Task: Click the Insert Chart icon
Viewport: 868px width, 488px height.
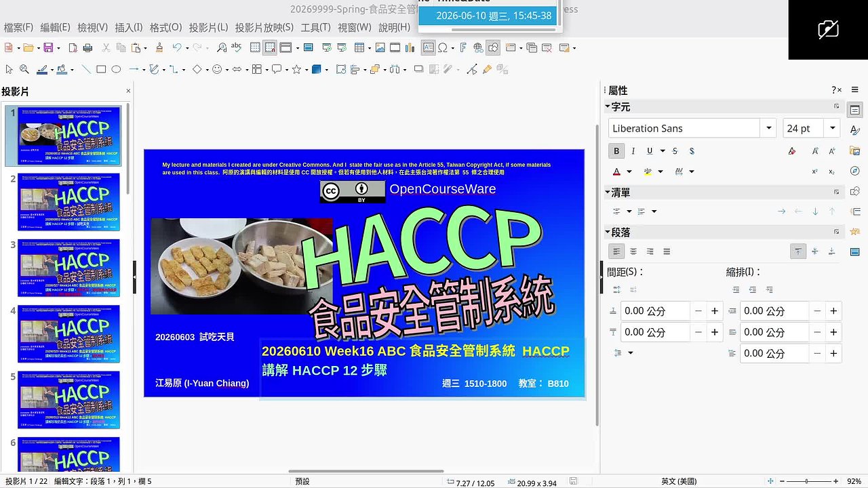Action: pyautogui.click(x=410, y=47)
